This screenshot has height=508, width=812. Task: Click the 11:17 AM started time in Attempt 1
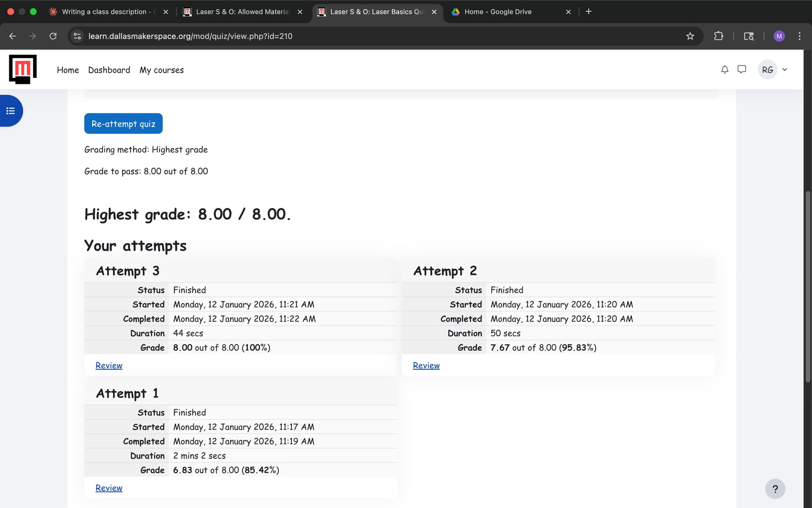coord(296,427)
